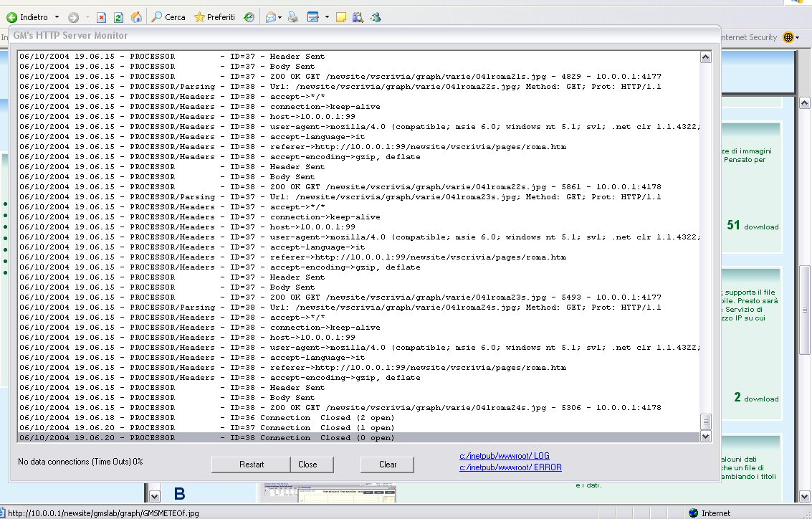This screenshot has height=519, width=812.
Task: Stop page loading with the red X icon
Action: [x=102, y=18]
